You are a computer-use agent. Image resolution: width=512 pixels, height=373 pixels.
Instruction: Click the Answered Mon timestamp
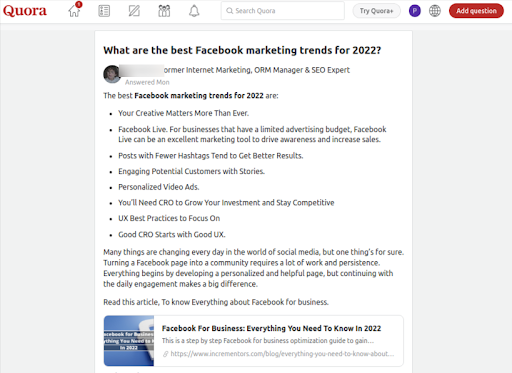coord(147,82)
